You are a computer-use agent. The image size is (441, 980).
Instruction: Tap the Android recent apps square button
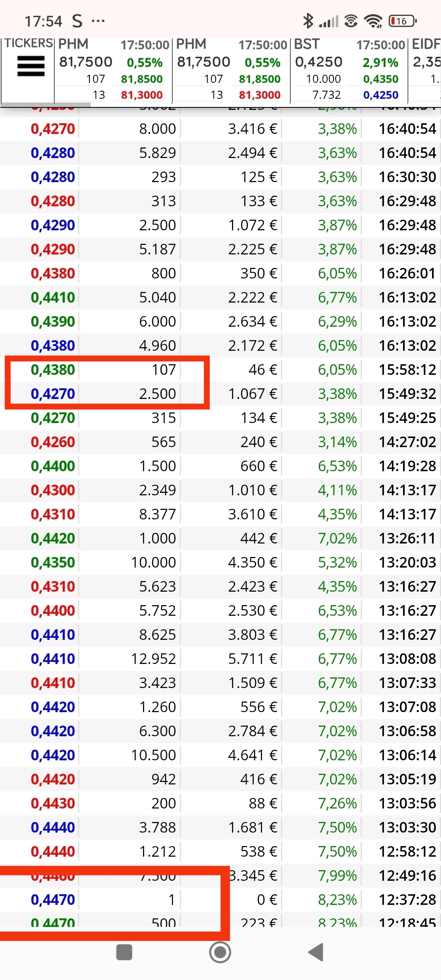[x=124, y=952]
